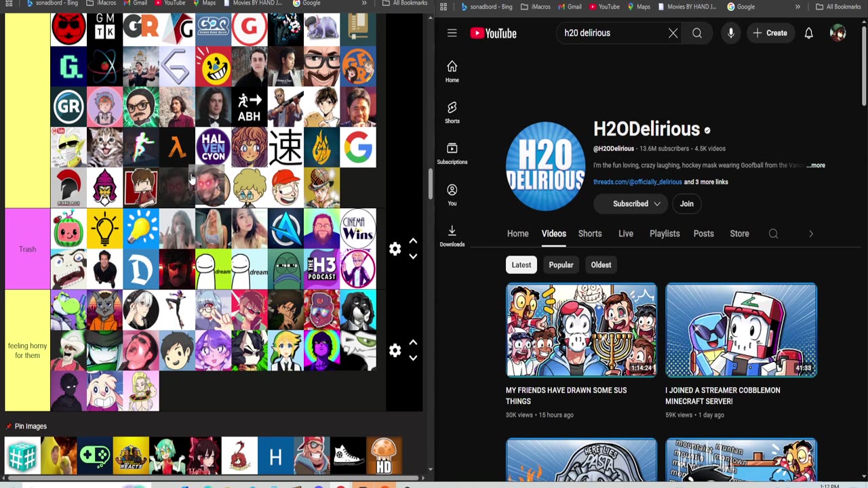Go to Home in YouTube's left sidebar
This screenshot has height=488, width=868.
[452, 71]
